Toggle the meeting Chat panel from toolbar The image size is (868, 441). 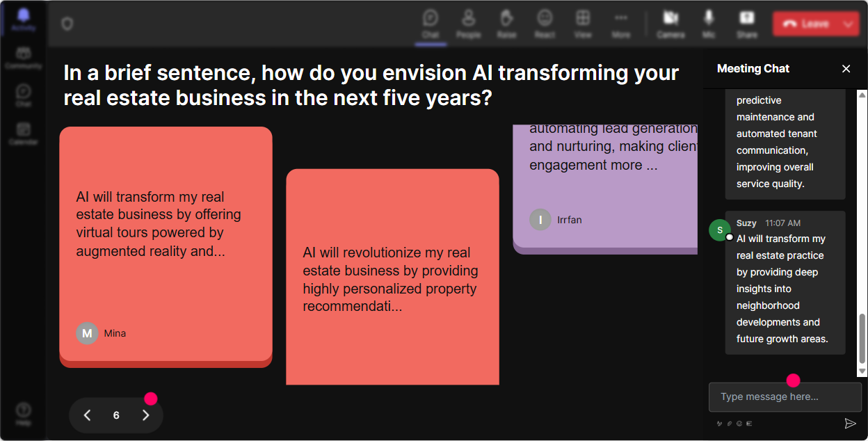coord(431,23)
